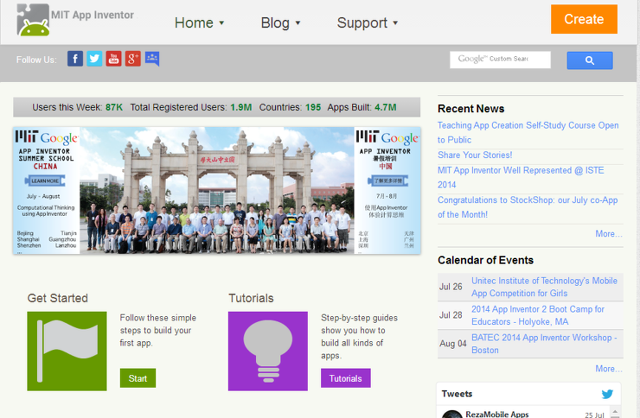Image resolution: width=640 pixels, height=418 pixels.
Task: Click the purple lightbulb Tutorials tile
Action: 268,351
